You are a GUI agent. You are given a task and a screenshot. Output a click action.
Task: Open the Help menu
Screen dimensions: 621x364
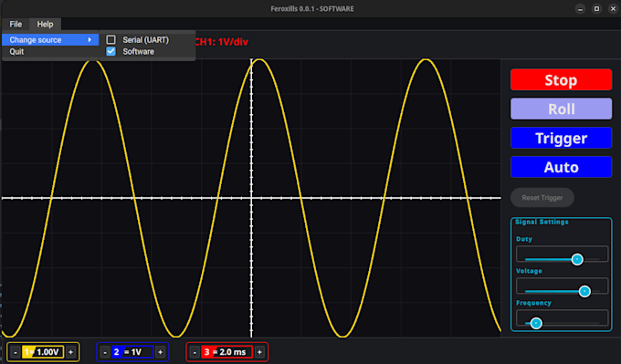45,24
